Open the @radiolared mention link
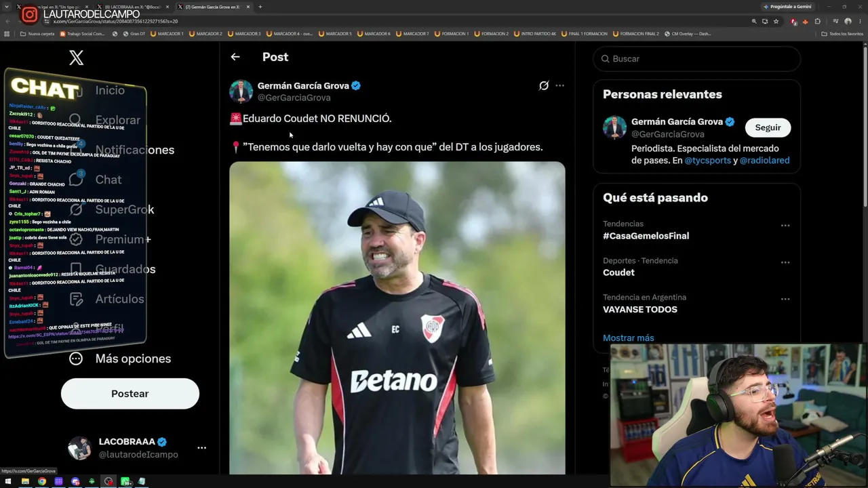 point(764,161)
